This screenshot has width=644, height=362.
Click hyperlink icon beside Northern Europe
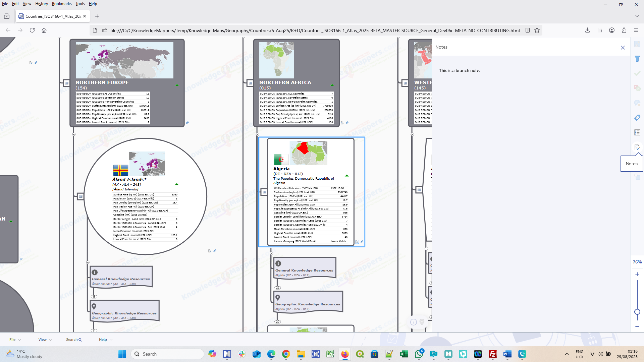[187, 123]
